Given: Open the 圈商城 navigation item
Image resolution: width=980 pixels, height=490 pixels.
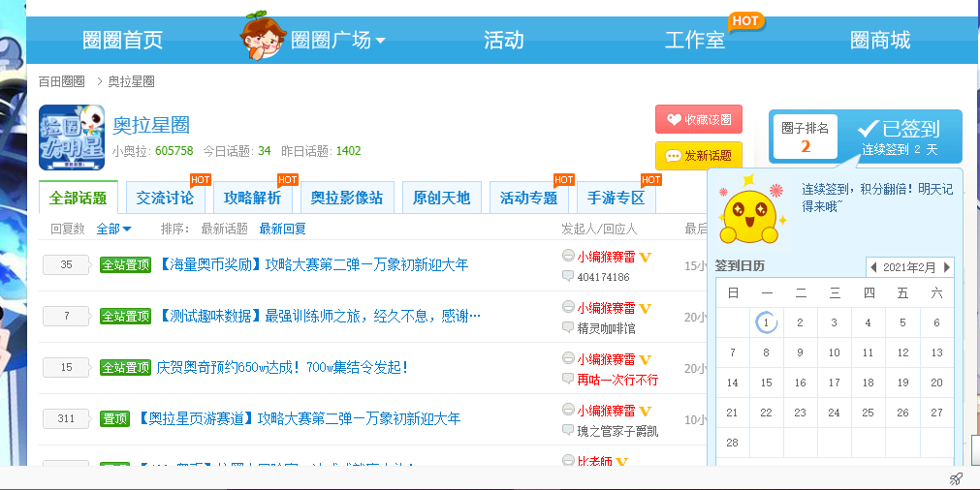Looking at the screenshot, I should 879,40.
